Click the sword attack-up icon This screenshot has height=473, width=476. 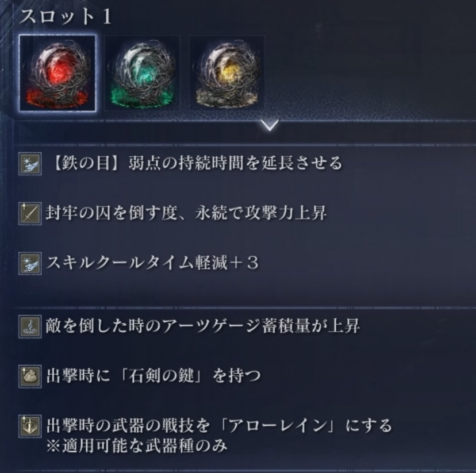pyautogui.click(x=30, y=213)
